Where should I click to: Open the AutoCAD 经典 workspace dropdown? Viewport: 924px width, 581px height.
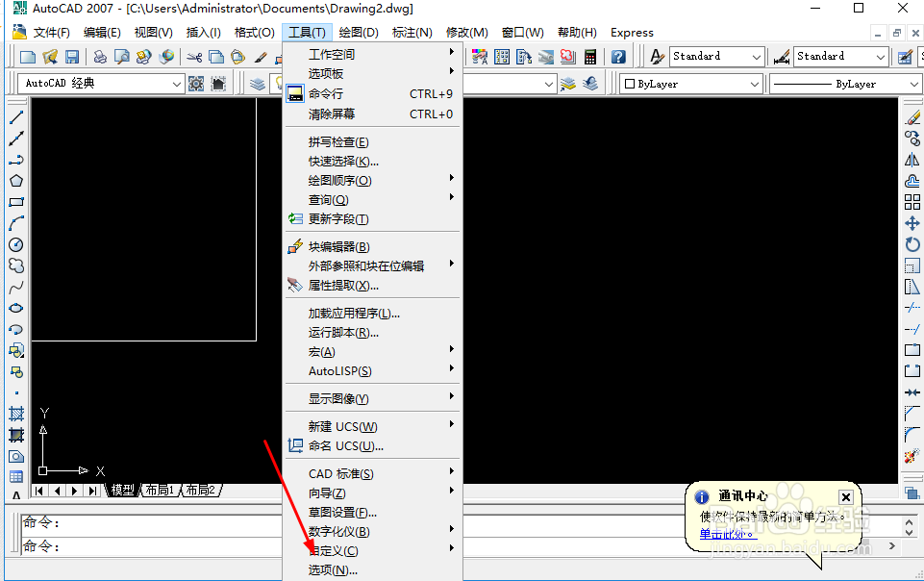coord(101,84)
